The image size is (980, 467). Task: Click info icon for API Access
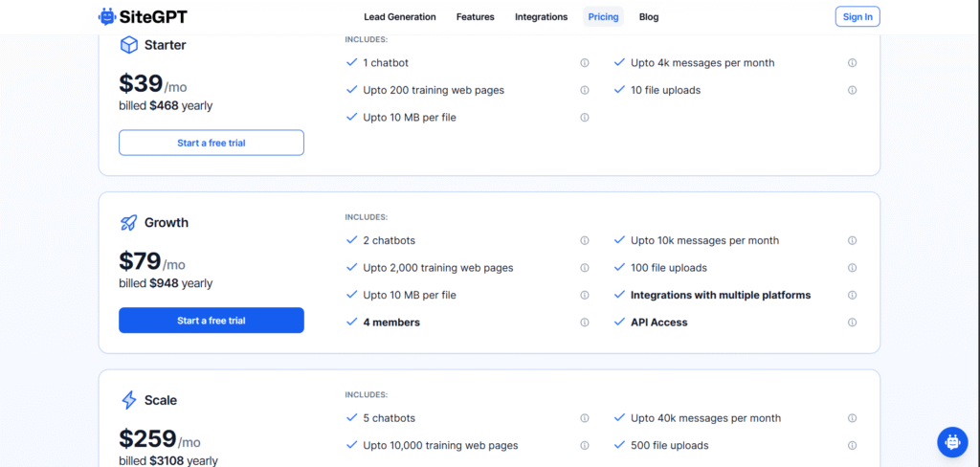point(852,322)
